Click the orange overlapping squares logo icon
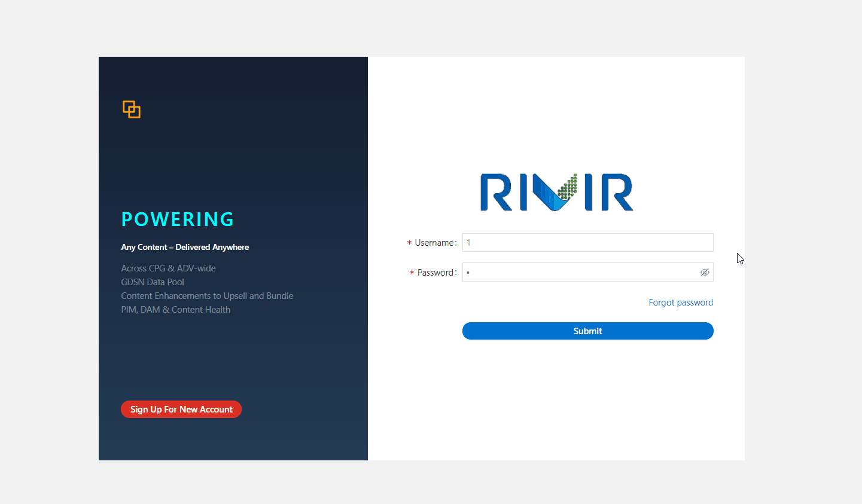The height and width of the screenshot is (504, 862). click(x=132, y=109)
